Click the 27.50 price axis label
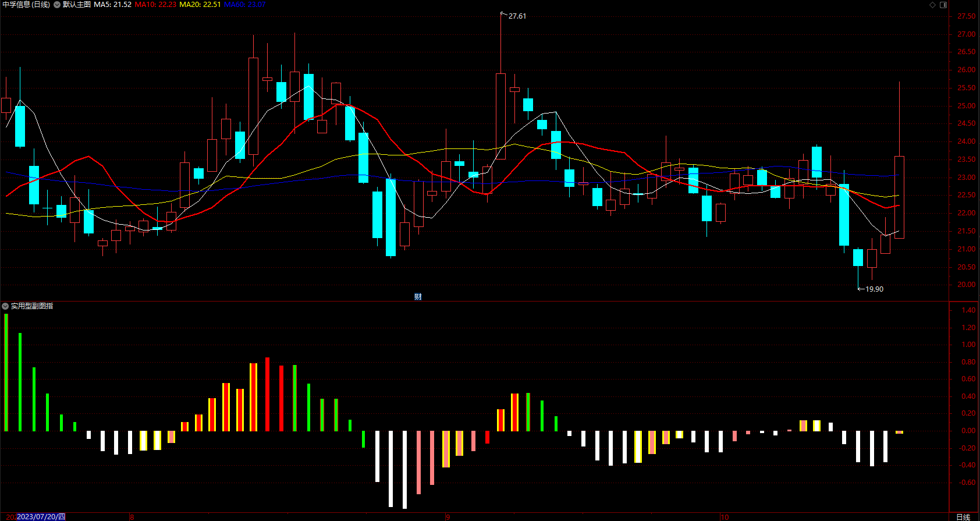 click(966, 17)
